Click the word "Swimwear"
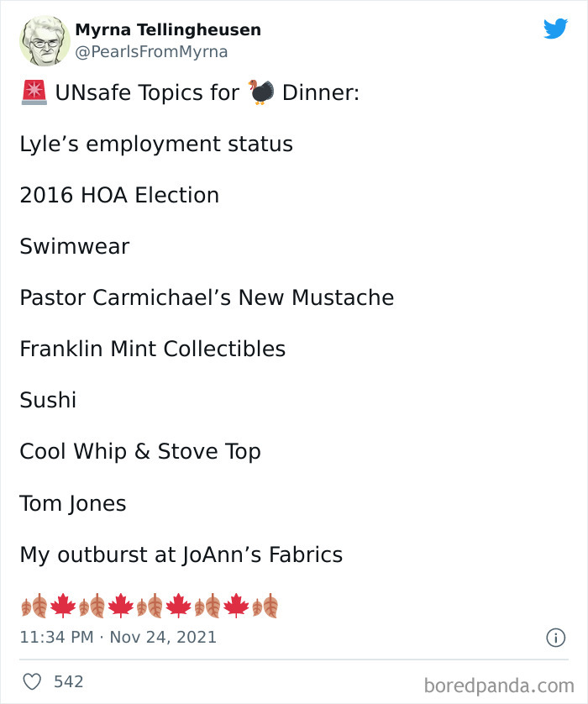Image resolution: width=588 pixels, height=704 pixels. click(75, 246)
